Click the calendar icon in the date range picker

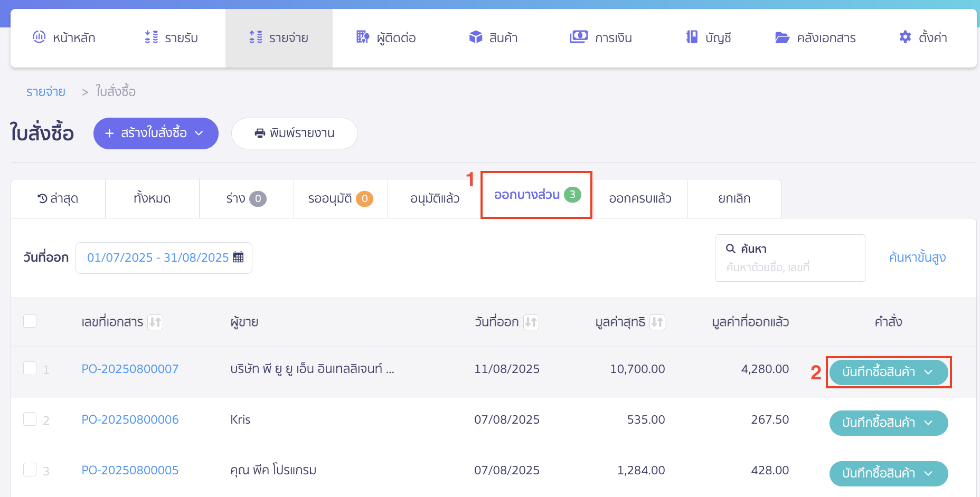click(238, 257)
